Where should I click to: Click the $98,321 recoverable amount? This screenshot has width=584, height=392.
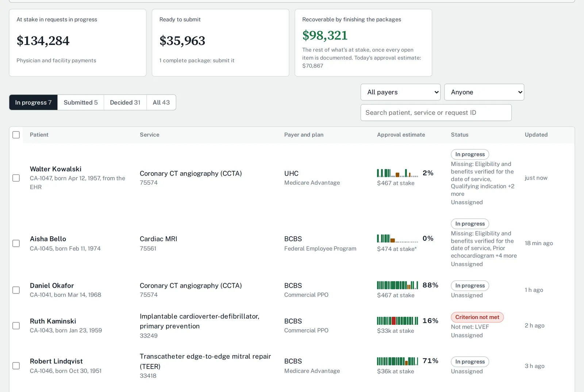tap(325, 35)
